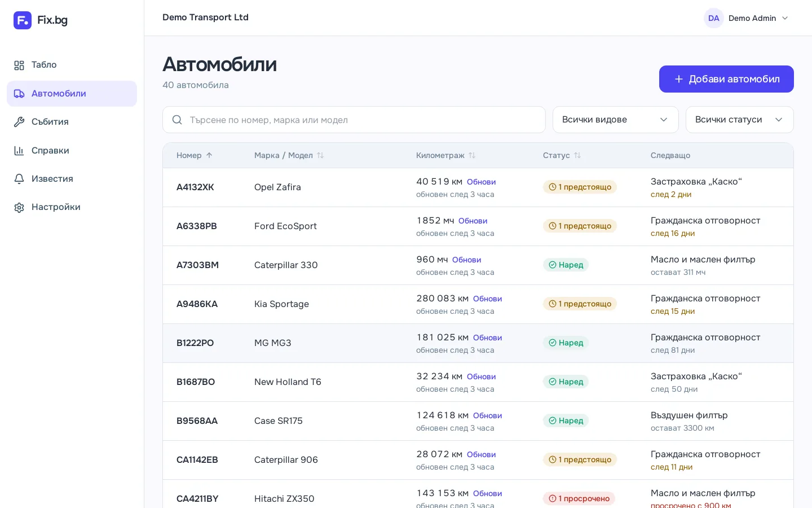Open the Известия sidebar item
The width and height of the screenshot is (812, 508).
point(72,179)
